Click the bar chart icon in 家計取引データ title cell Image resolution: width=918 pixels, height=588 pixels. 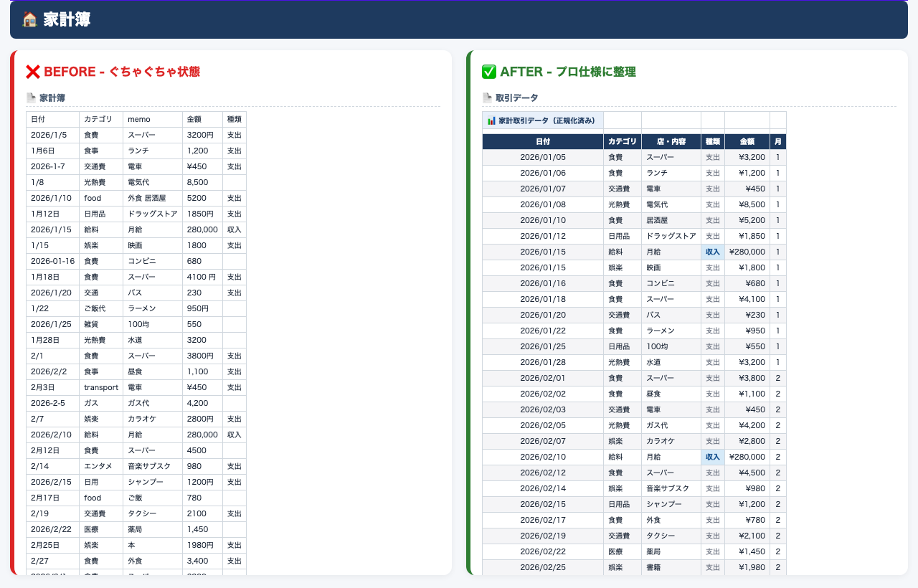(x=491, y=120)
